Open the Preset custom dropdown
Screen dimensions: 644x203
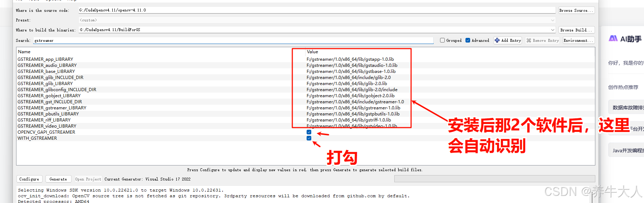click(317, 20)
